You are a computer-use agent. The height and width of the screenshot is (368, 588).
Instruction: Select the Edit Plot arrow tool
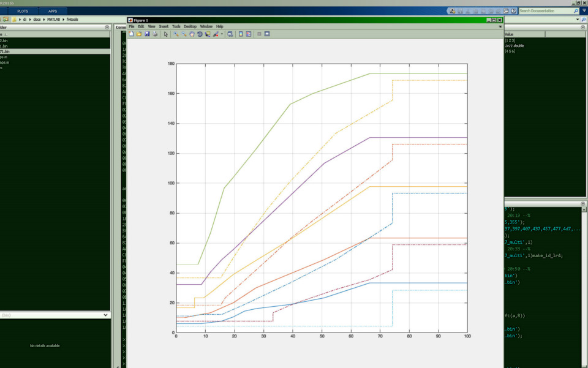[166, 34]
